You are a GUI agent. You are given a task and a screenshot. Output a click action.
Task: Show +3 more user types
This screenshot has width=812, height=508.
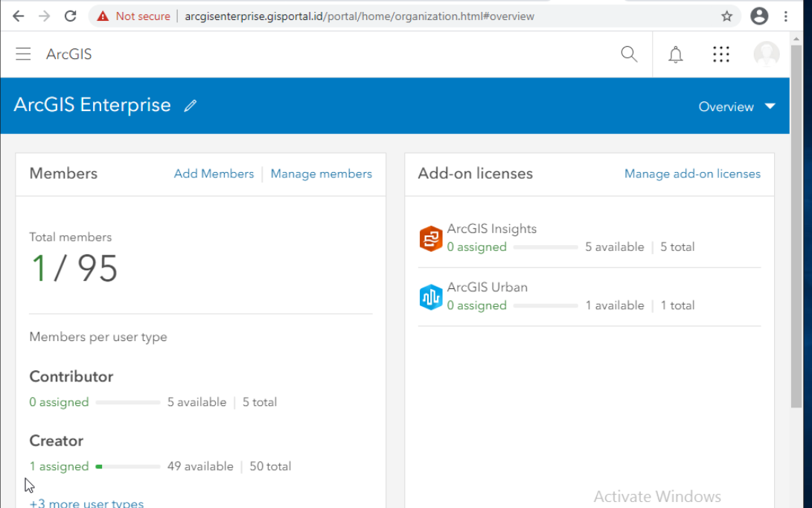click(x=86, y=503)
